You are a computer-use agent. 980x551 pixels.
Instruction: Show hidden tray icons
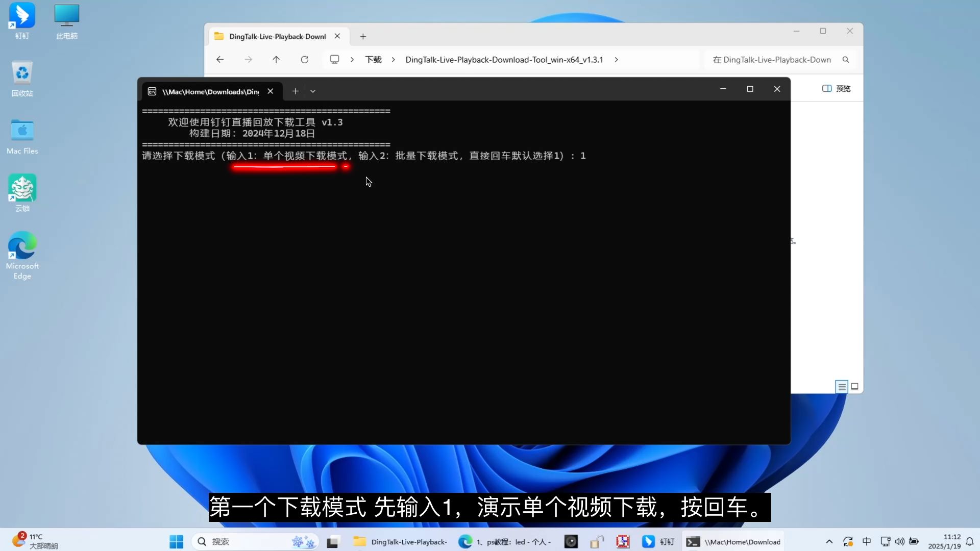point(829,541)
